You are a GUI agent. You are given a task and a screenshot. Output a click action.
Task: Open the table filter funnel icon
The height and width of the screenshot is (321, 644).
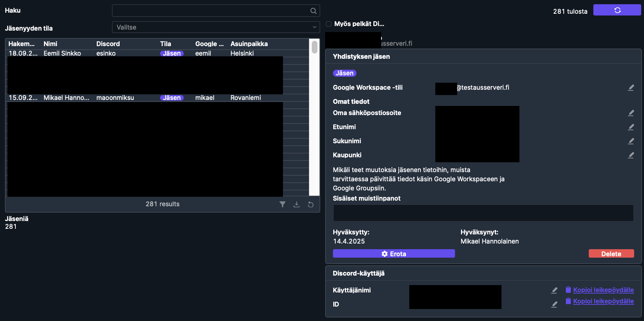(282, 204)
